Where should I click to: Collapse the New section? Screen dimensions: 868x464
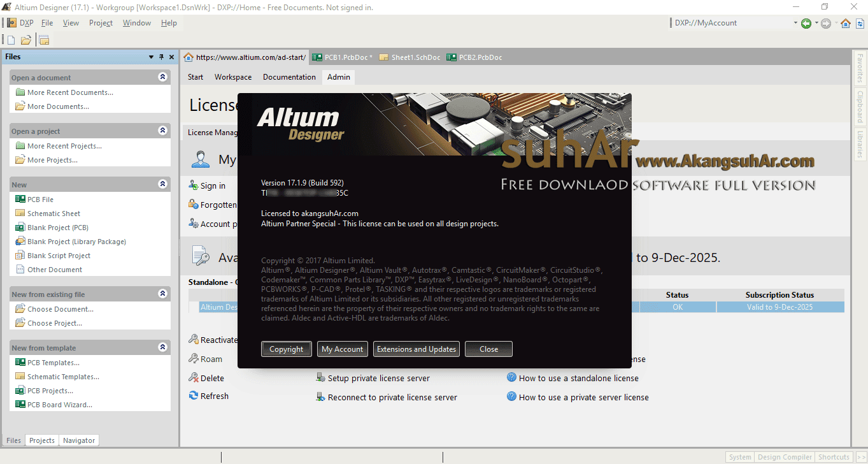point(162,184)
